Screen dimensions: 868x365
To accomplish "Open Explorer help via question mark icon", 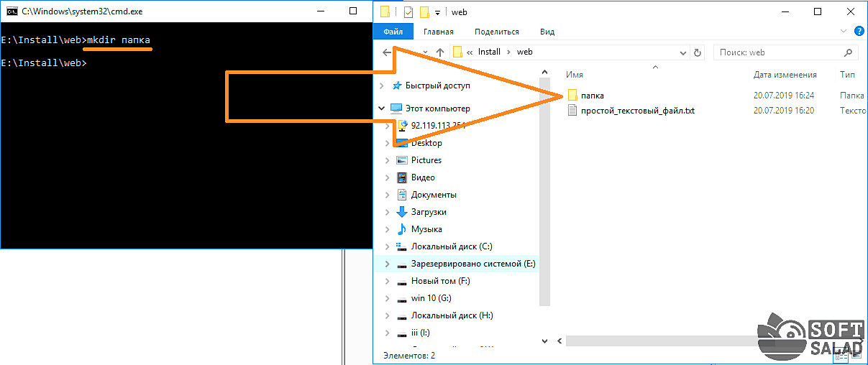I will (x=859, y=32).
